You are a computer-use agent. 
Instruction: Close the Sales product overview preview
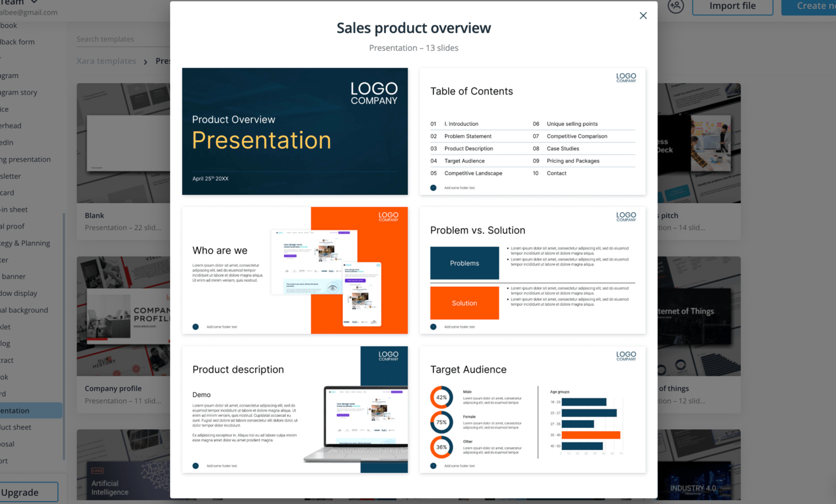(x=642, y=15)
